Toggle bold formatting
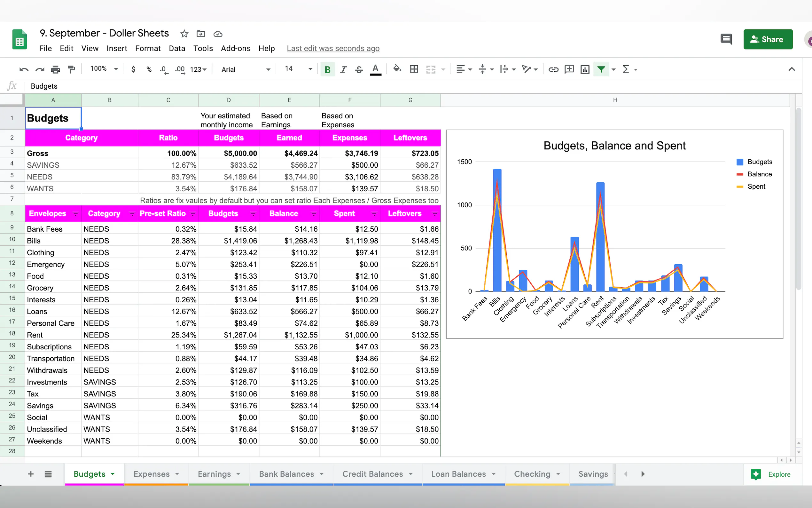This screenshot has width=812, height=508. coord(327,69)
